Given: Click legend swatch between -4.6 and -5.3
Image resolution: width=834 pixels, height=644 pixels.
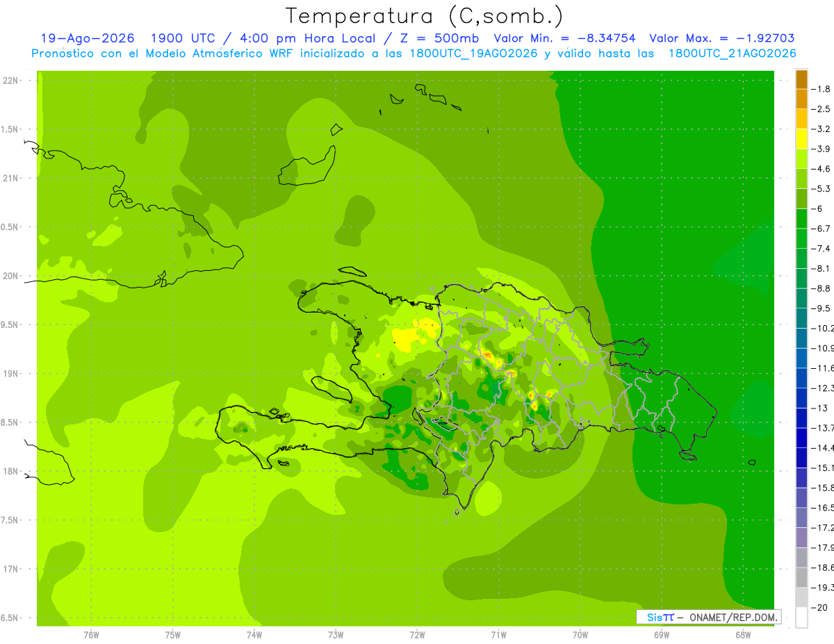Looking at the screenshot, I should pyautogui.click(x=801, y=179).
